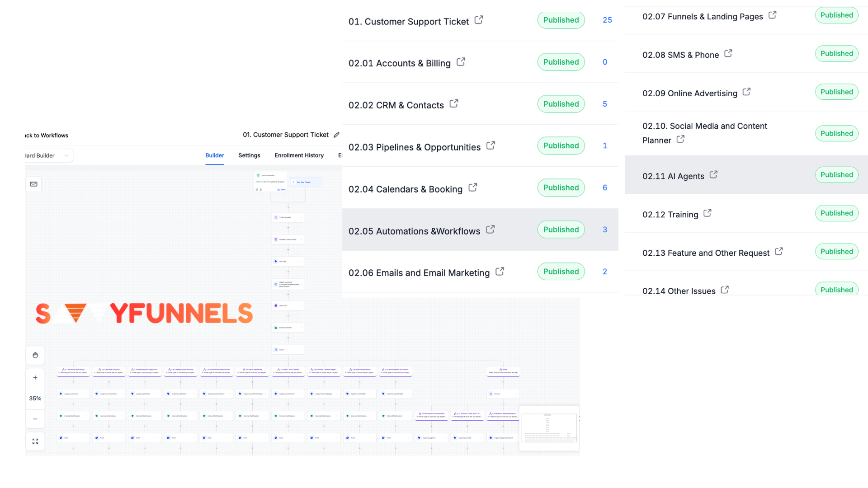The height and width of the screenshot is (488, 868).
Task: Select the hand pan tool
Action: point(35,356)
